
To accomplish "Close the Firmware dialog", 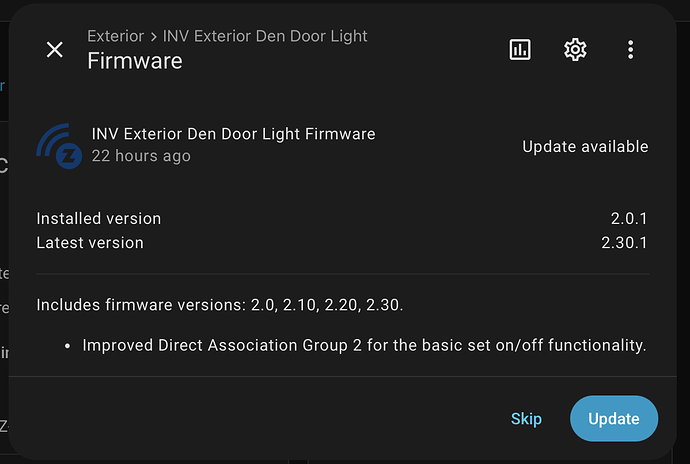I will point(55,49).
